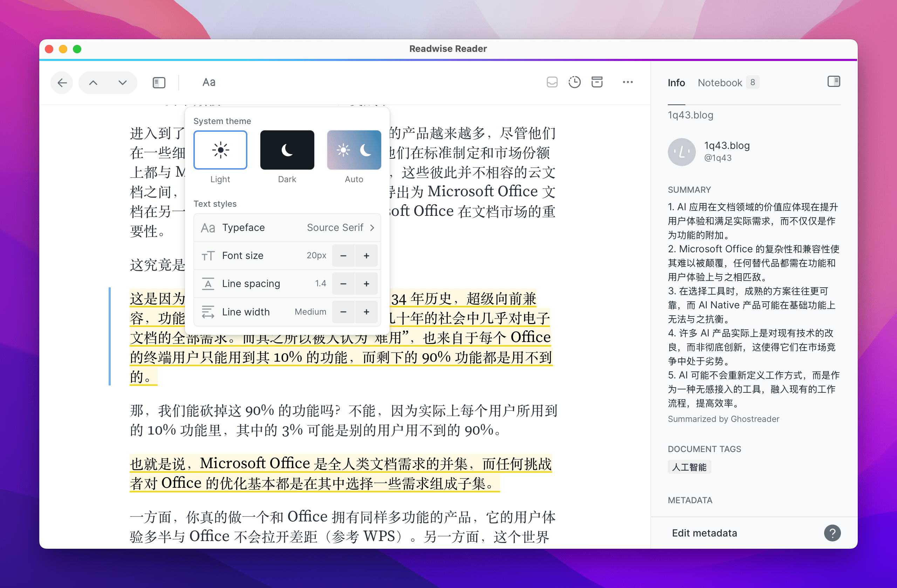897x588 pixels.
Task: Switch to the Info tab
Action: click(x=676, y=83)
